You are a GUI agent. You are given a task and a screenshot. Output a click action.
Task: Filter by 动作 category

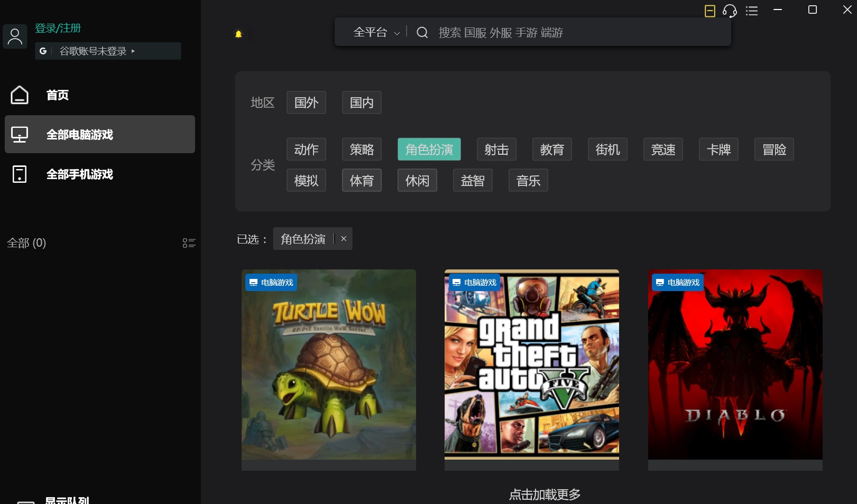pos(306,150)
